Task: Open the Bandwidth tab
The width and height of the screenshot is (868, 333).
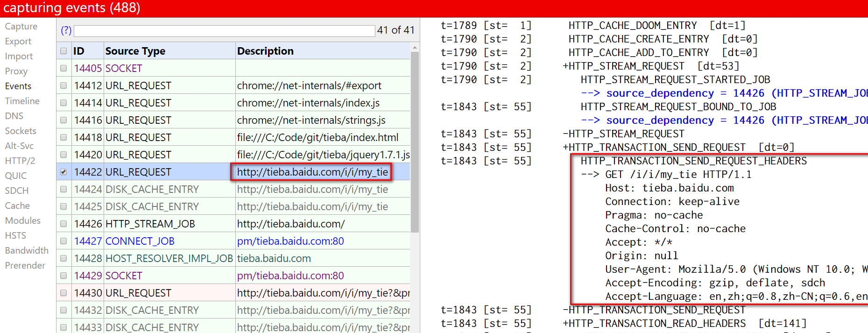Action: pyautogui.click(x=27, y=251)
